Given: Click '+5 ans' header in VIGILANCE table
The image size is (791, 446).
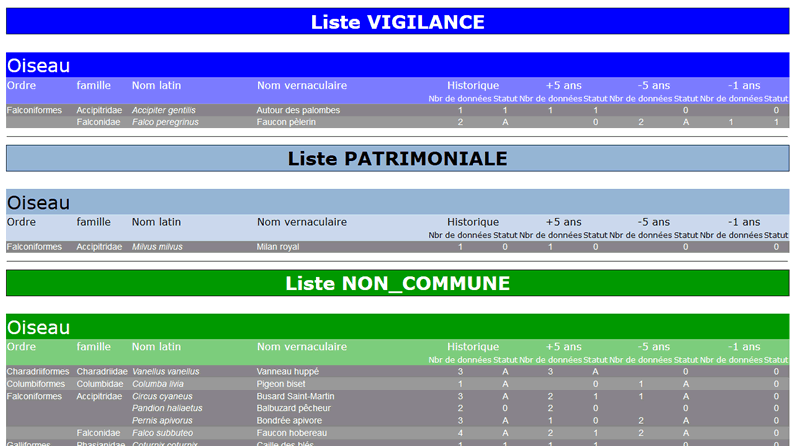Looking at the screenshot, I should tap(563, 85).
